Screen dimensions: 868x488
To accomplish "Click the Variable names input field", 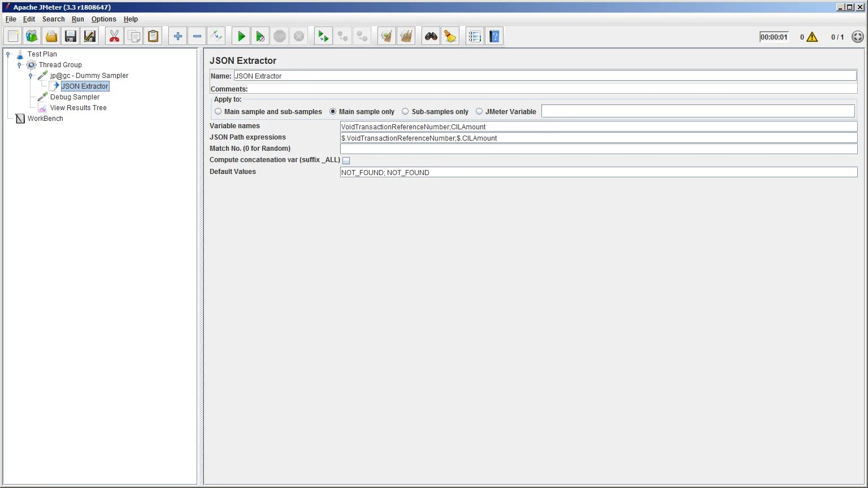I will coord(598,127).
